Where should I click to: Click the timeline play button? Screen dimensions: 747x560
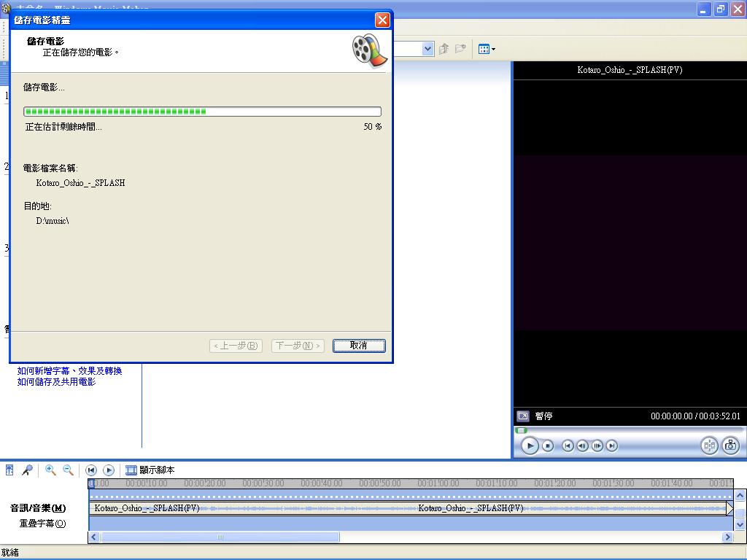[x=109, y=470]
